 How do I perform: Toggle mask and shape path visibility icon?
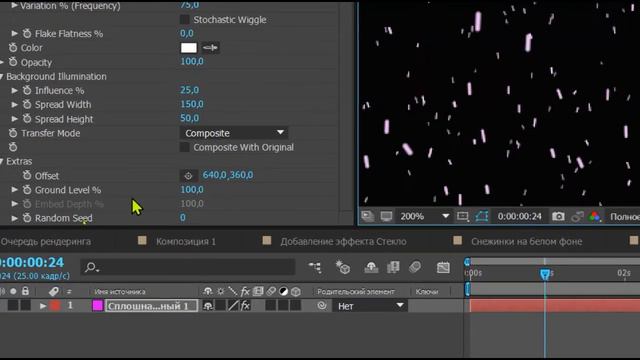[482, 216]
